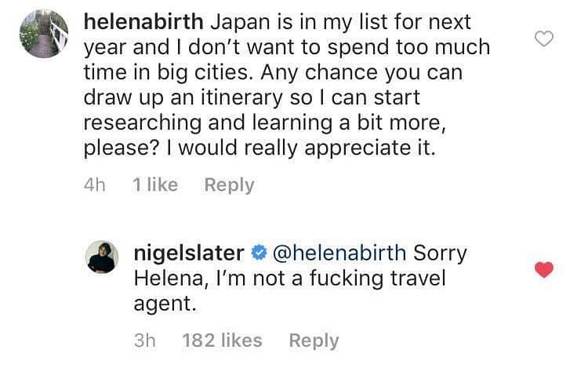Show the '182 likes' list
Image resolution: width=588 pixels, height=379 pixels.
222,341
